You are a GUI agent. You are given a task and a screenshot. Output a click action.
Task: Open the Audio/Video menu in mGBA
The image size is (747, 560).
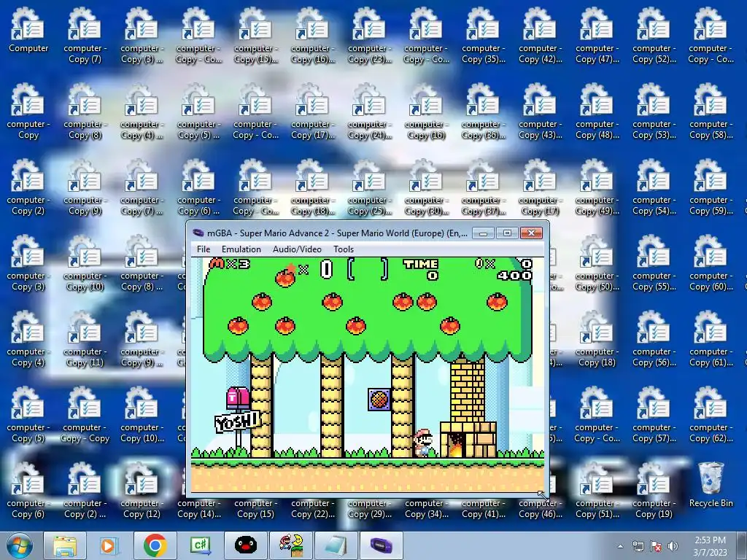pyautogui.click(x=297, y=249)
